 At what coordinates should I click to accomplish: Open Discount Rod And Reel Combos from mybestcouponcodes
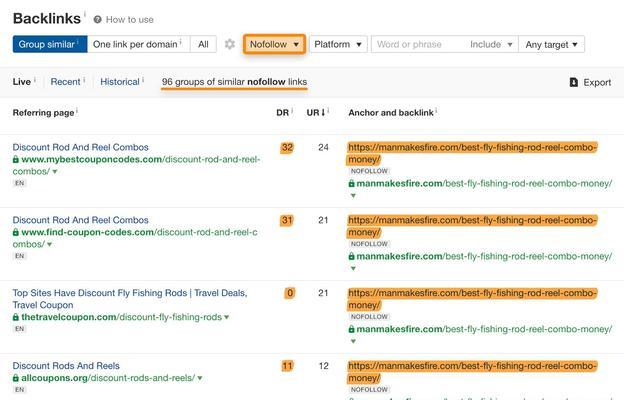tap(80, 147)
